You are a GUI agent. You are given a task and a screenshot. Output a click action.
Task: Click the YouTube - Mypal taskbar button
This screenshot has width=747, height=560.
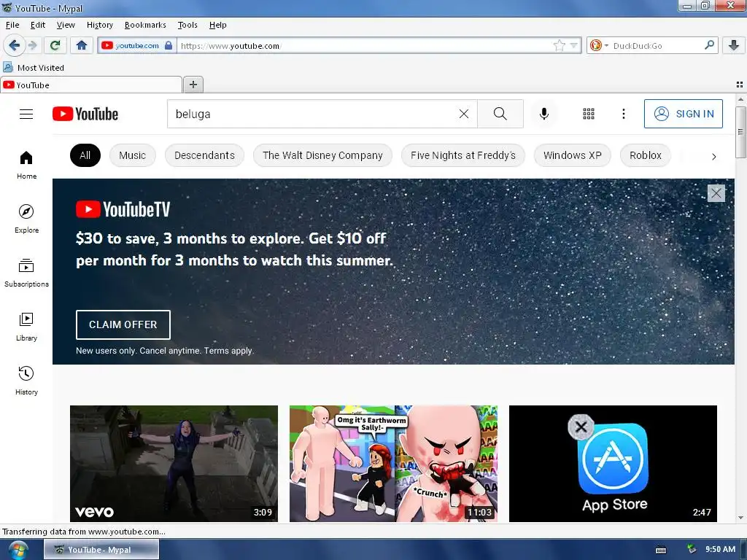tap(101, 550)
